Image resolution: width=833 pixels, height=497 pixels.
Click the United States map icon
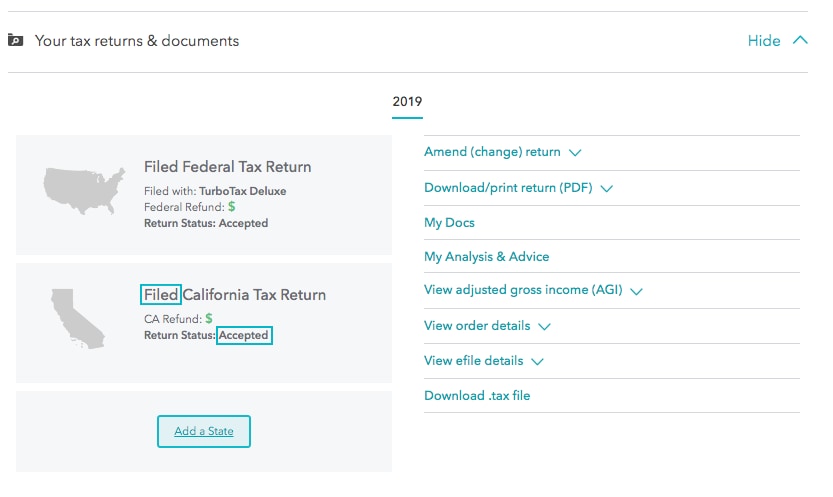(x=84, y=191)
